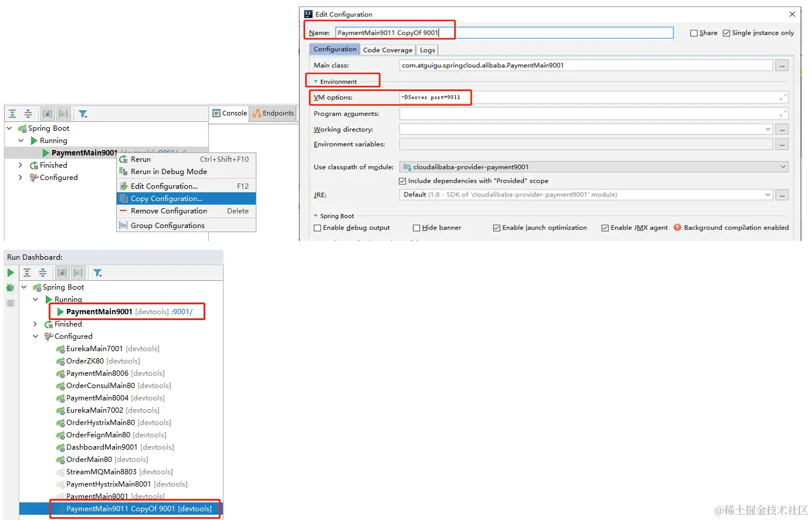Toggle Enable JMX agent checkbox
Viewport: 812px width, 520px height.
(x=605, y=228)
